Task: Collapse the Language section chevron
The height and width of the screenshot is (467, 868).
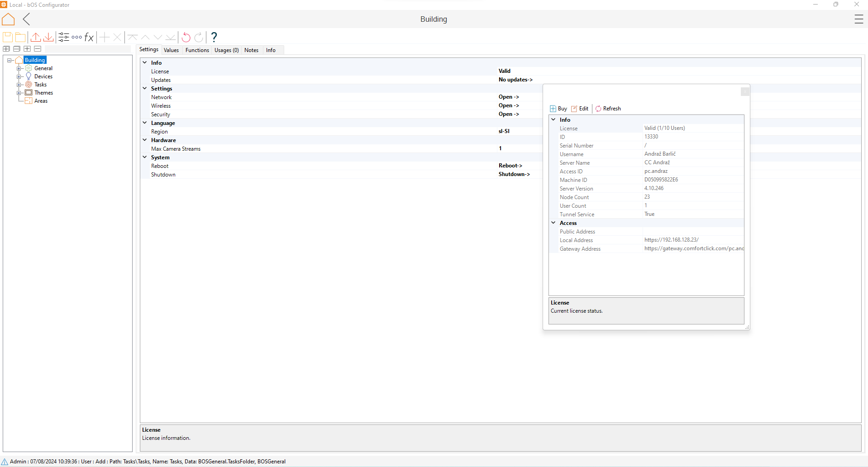Action: 145,123
